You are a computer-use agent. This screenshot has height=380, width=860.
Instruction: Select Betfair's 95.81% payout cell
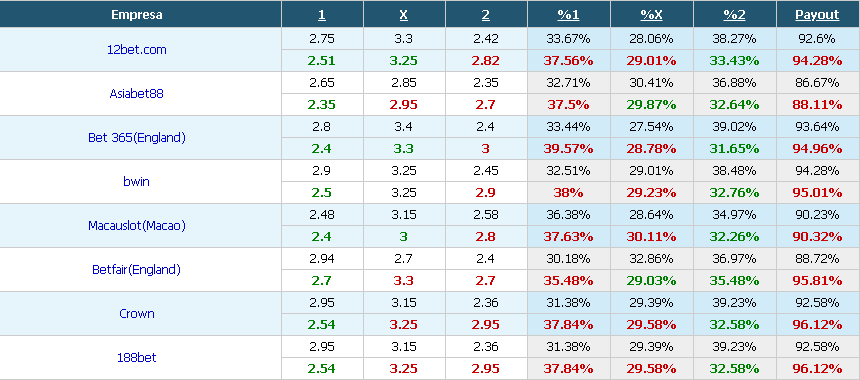point(817,281)
